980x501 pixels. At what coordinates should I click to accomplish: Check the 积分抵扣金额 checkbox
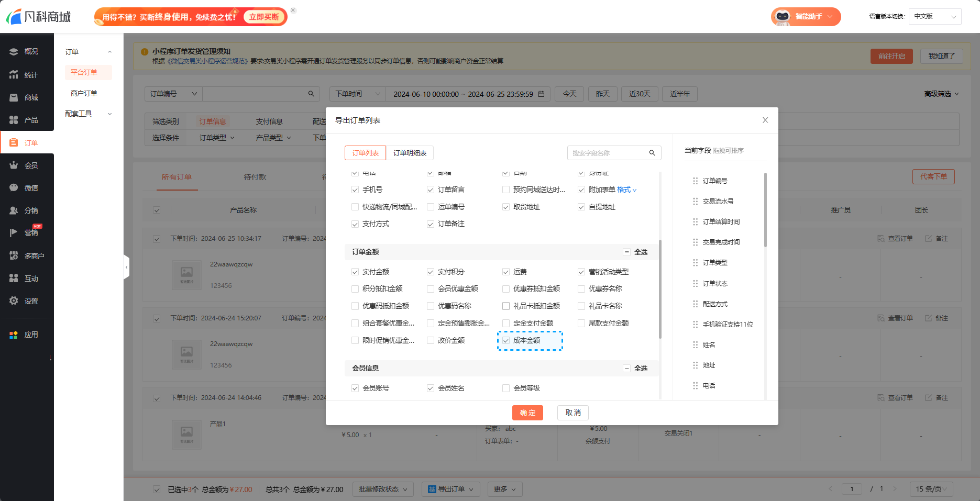pyautogui.click(x=355, y=288)
